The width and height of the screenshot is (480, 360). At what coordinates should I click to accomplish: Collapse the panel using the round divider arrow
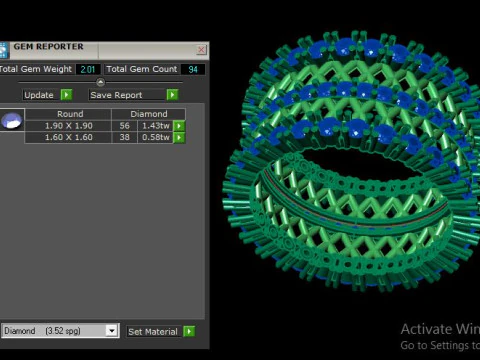point(100,82)
